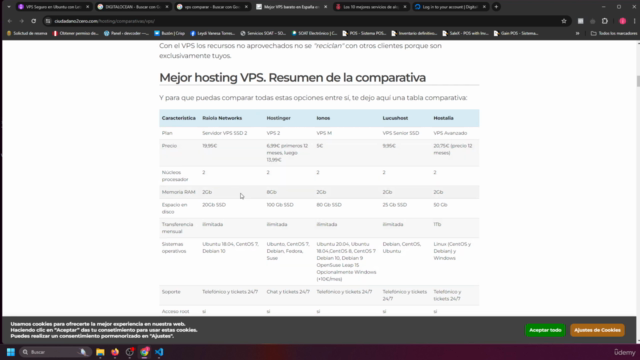This screenshot has width=640, height=360.
Task: Open the Chrome profile avatar
Action: [x=622, y=21]
